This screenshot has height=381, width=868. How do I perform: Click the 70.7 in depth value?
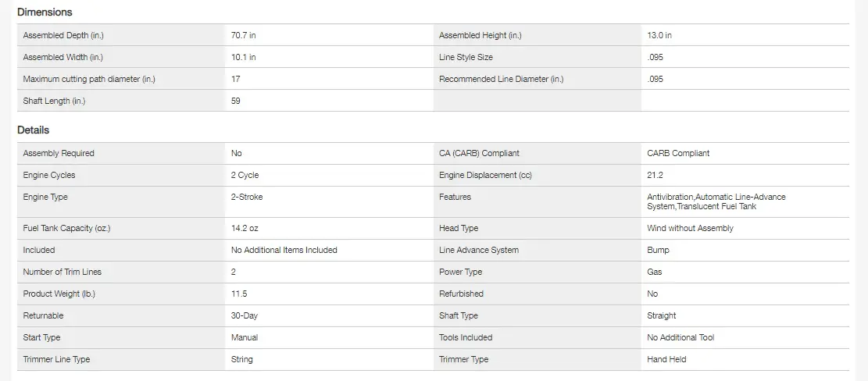click(x=244, y=35)
